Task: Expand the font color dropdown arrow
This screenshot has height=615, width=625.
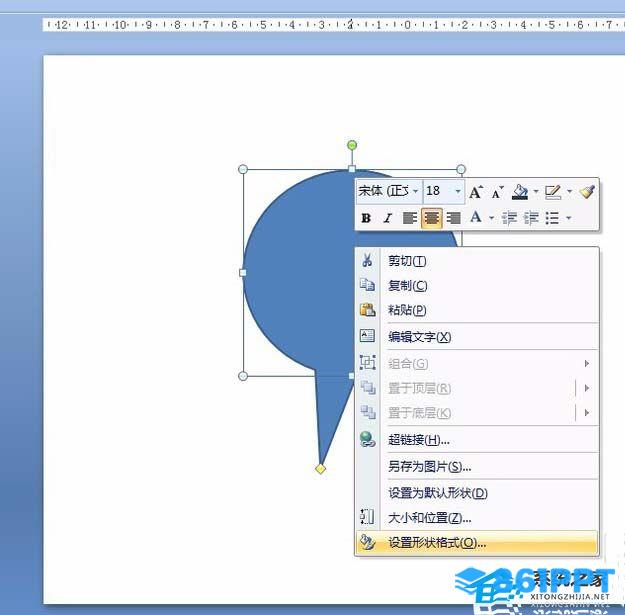Action: (491, 218)
